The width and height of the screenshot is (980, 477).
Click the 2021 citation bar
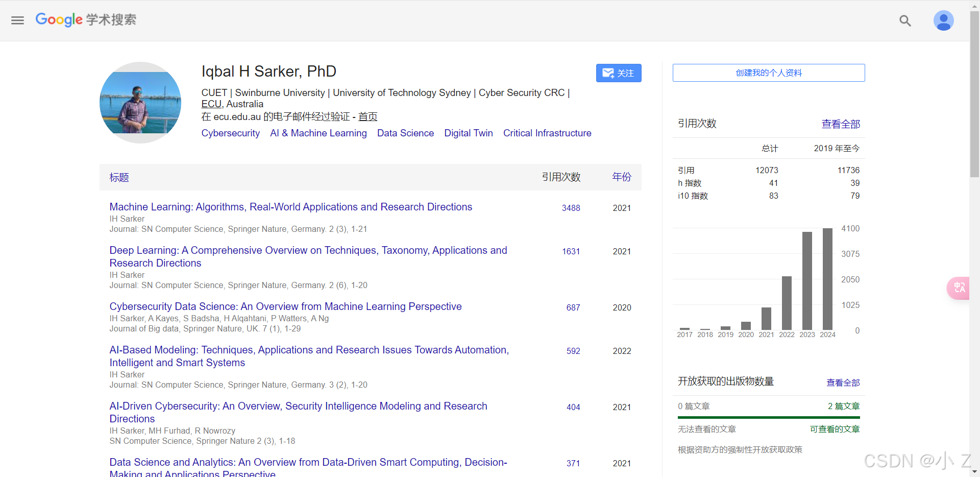coord(766,319)
